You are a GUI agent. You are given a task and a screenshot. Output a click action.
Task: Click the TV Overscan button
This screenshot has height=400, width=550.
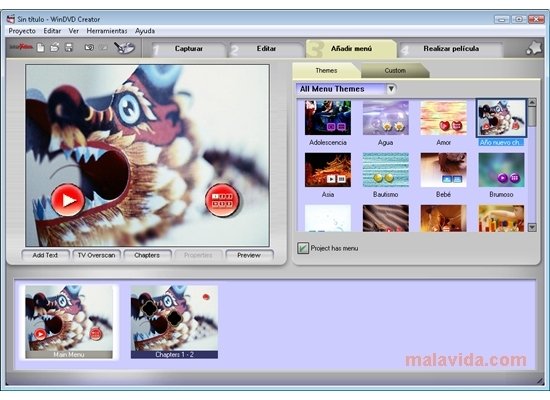[x=96, y=255]
